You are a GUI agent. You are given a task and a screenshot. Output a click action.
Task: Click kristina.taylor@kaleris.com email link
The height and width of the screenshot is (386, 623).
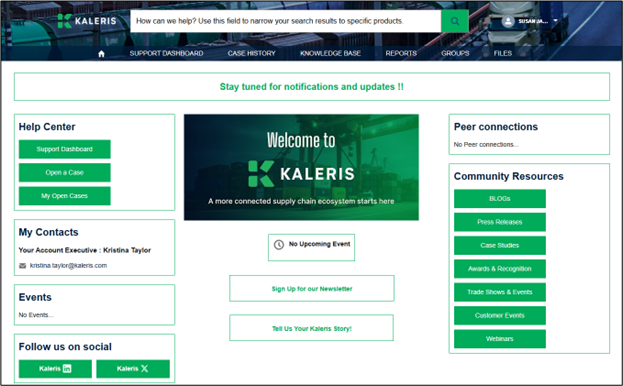point(68,266)
